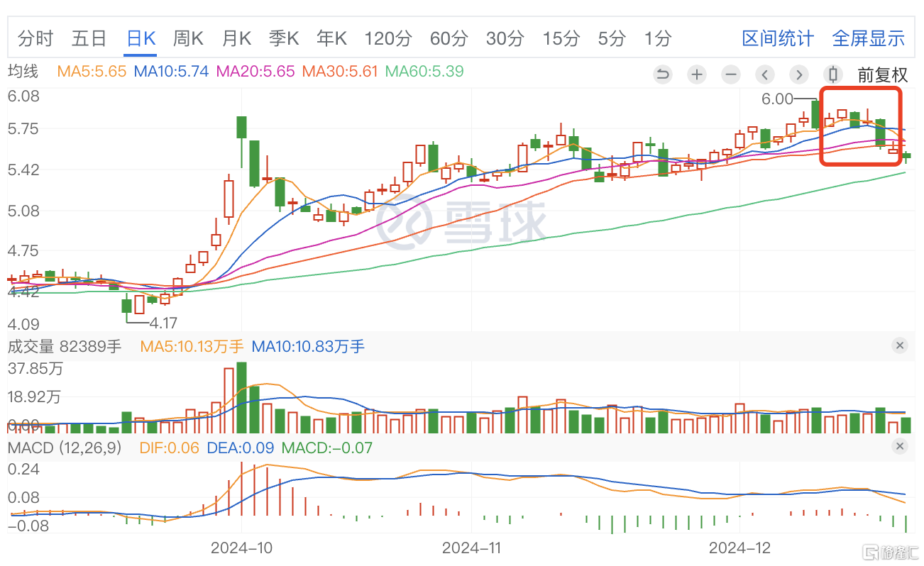Click the 0.24 MACD axis label
Image resolution: width=924 pixels, height=566 pixels.
(x=23, y=469)
